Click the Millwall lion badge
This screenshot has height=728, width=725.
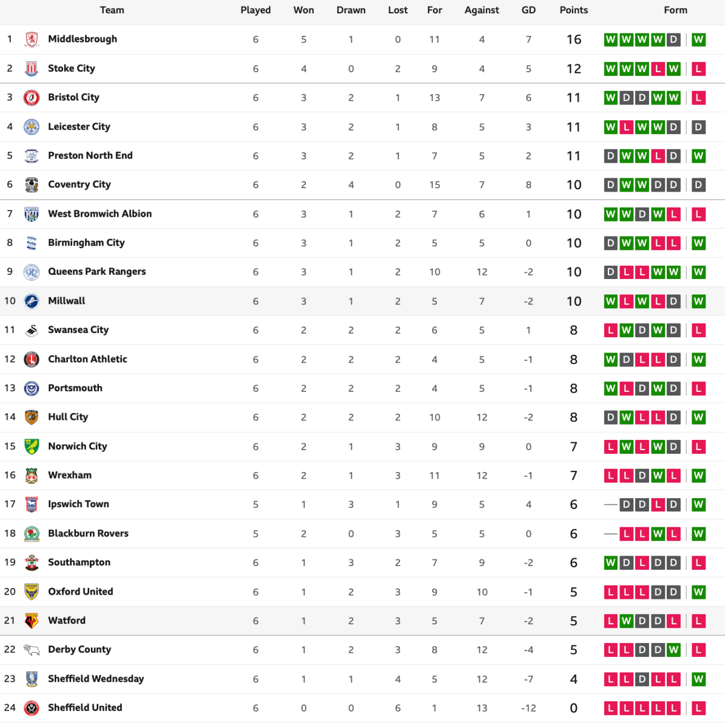tap(32, 301)
